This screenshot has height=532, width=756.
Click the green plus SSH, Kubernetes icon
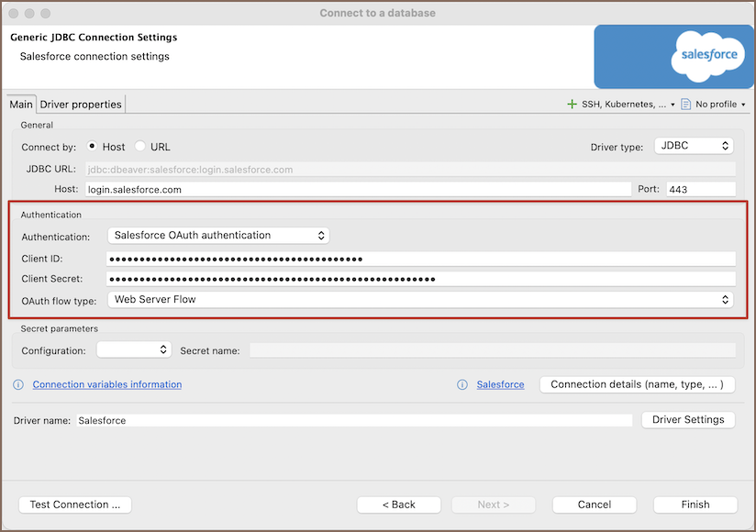coord(573,105)
